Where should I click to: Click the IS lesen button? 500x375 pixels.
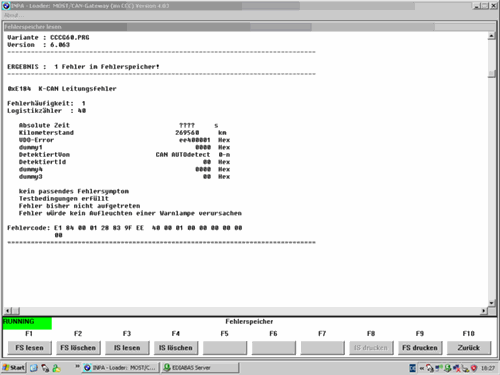[x=127, y=348]
